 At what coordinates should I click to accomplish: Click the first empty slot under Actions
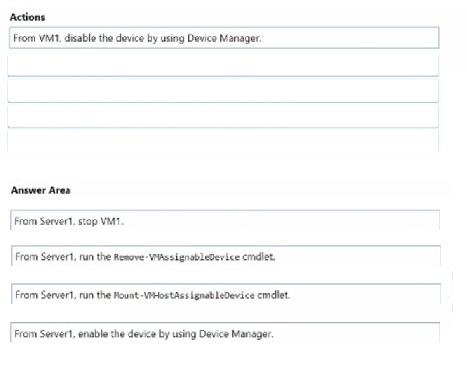pyautogui.click(x=223, y=65)
